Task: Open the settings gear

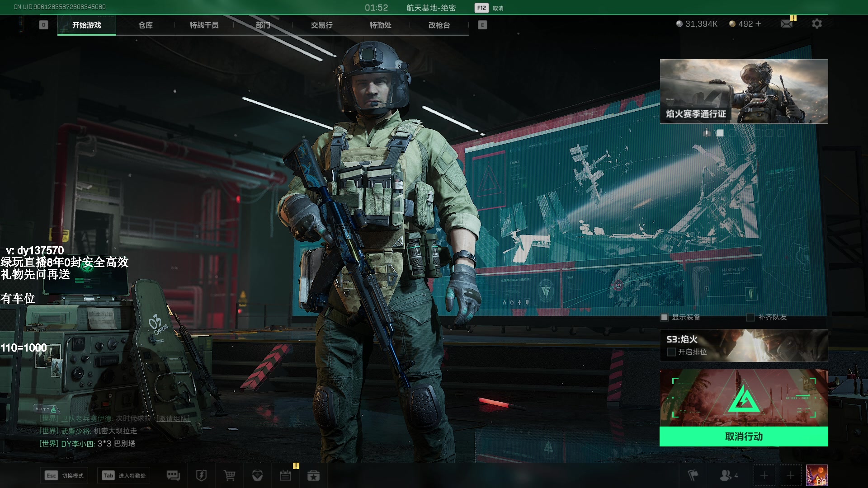Action: tap(816, 23)
